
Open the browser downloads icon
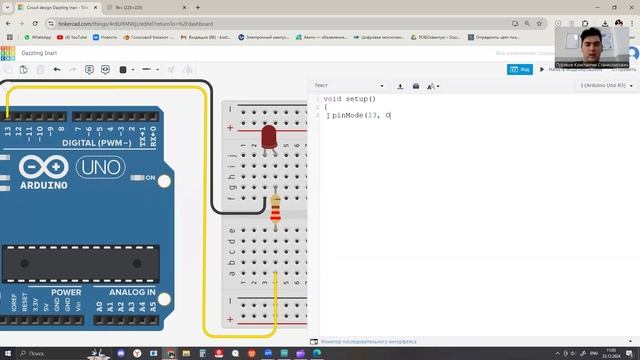coord(605,24)
